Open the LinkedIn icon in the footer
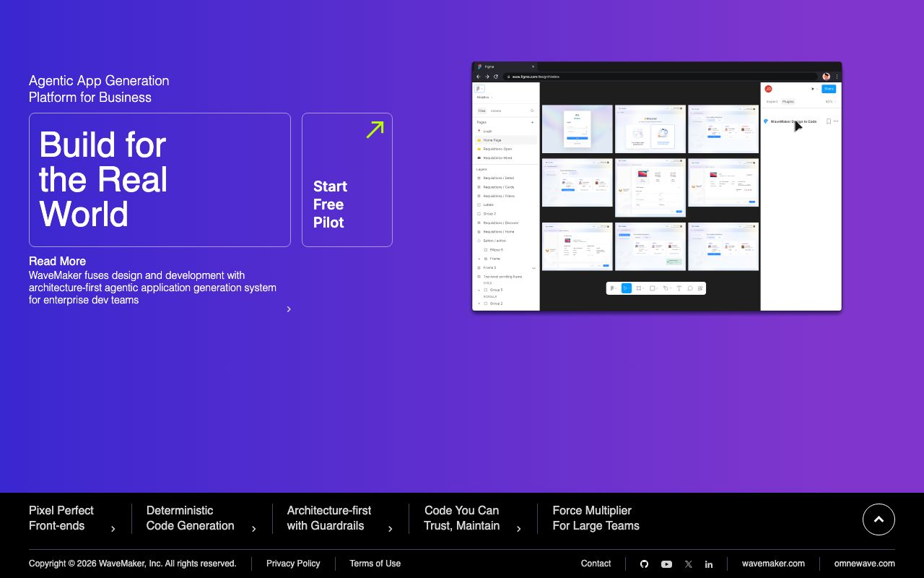This screenshot has width=924, height=578. (x=709, y=564)
